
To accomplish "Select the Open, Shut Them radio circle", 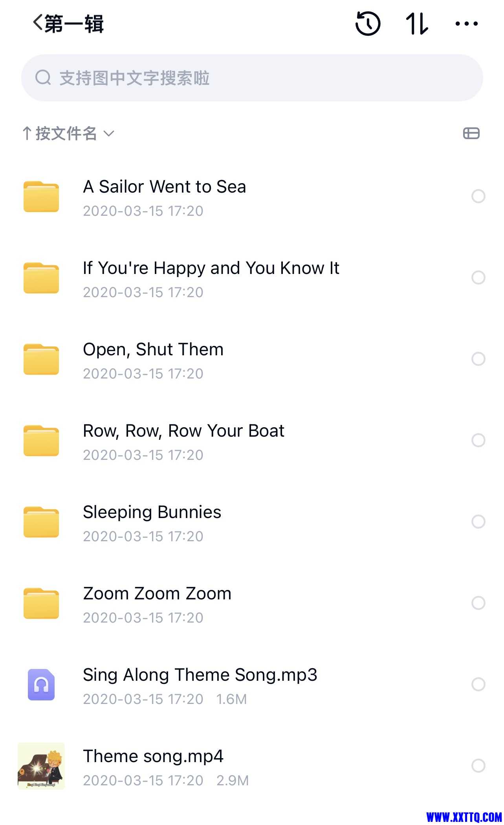I will point(478,359).
